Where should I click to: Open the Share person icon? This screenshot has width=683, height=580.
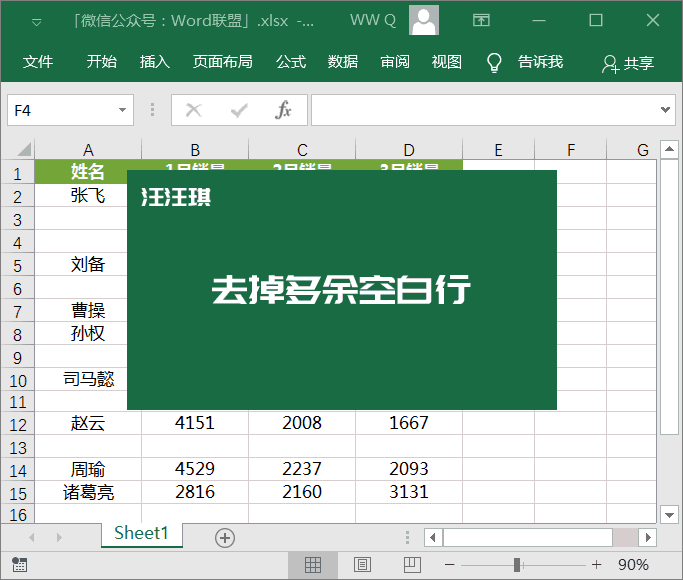coord(610,64)
